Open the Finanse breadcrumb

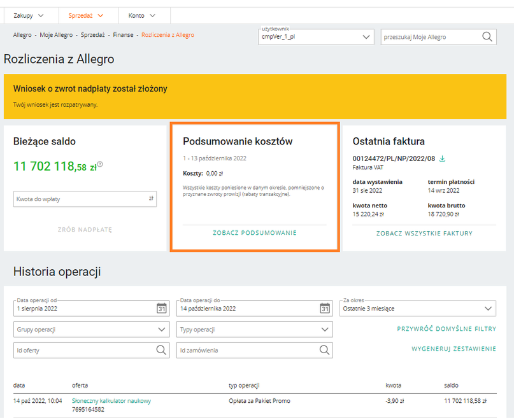pos(124,35)
